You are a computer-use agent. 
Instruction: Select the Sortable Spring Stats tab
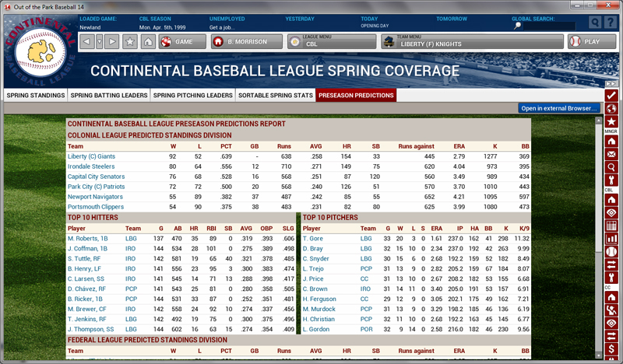[276, 96]
